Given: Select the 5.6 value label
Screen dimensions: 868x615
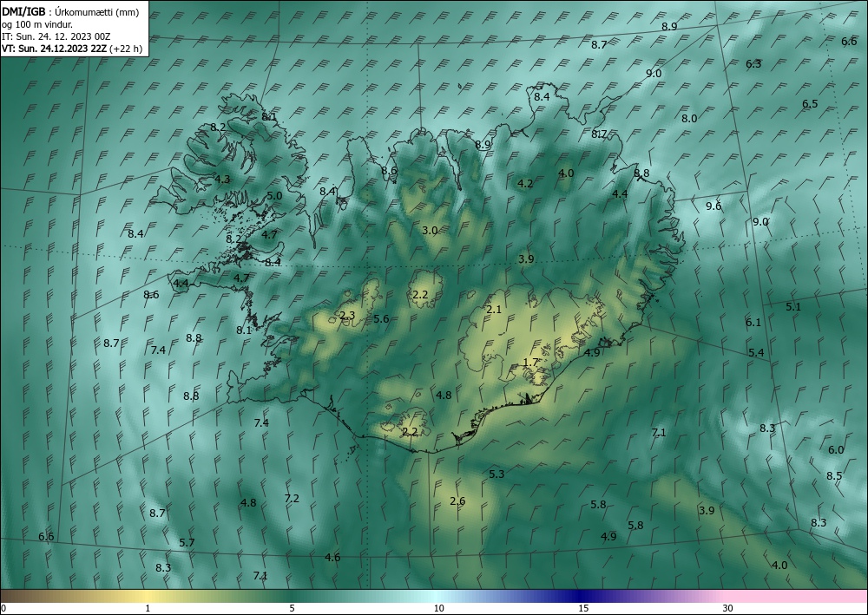Looking at the screenshot, I should pyautogui.click(x=381, y=318).
